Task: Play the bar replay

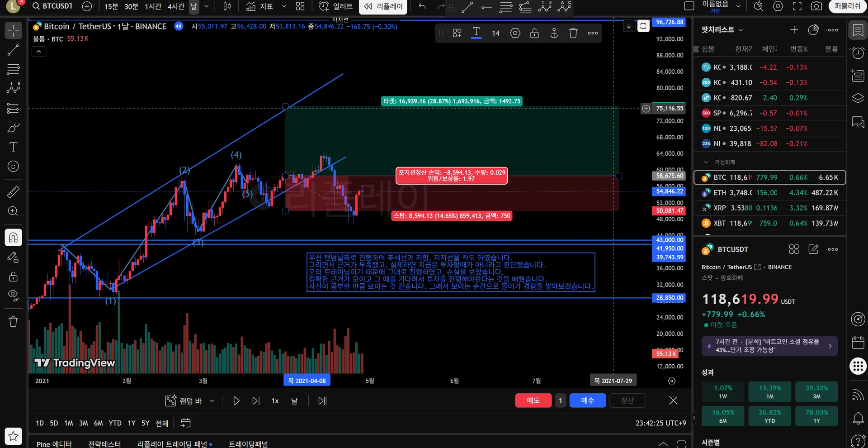Action: tap(236, 400)
